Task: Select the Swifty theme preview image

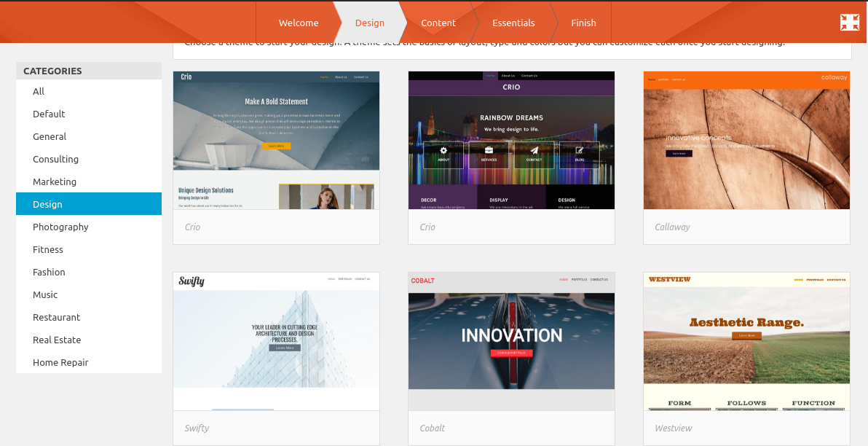Action: [x=276, y=341]
